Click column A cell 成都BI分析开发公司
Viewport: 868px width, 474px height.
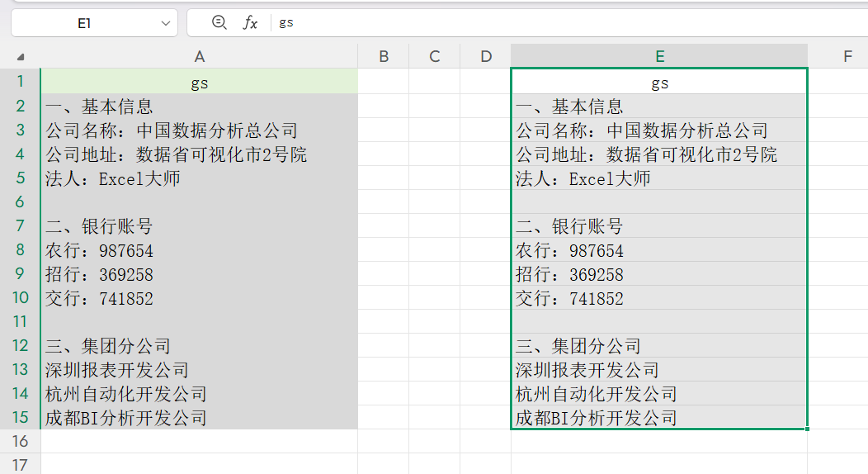tap(200, 417)
